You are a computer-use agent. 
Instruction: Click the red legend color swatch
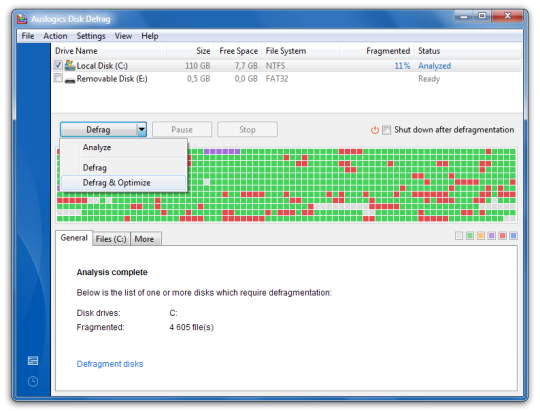(x=502, y=236)
